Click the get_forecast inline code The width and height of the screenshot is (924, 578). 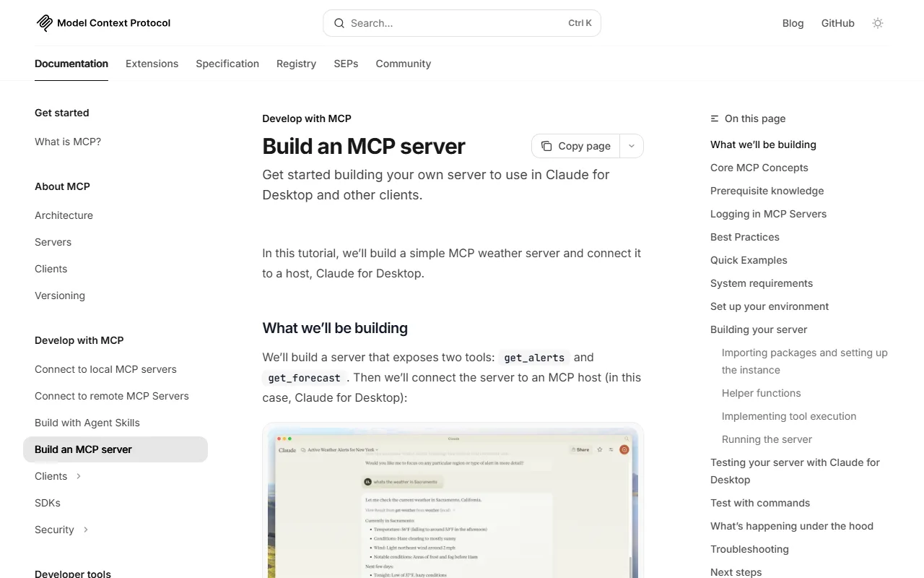tap(304, 378)
